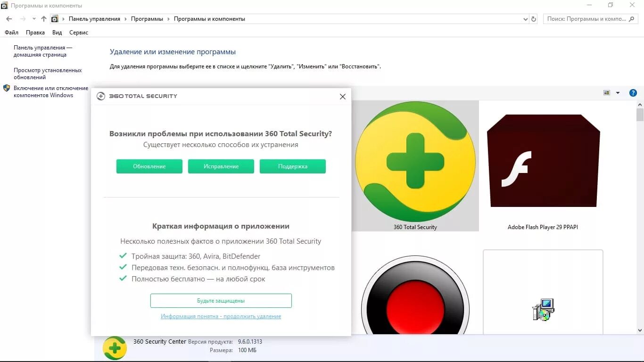Click the Поддержка button
The width and height of the screenshot is (644, 362).
(293, 166)
